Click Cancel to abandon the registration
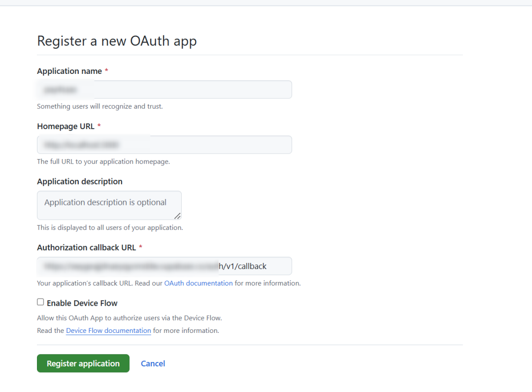Image resolution: width=532 pixels, height=392 pixels. [153, 363]
